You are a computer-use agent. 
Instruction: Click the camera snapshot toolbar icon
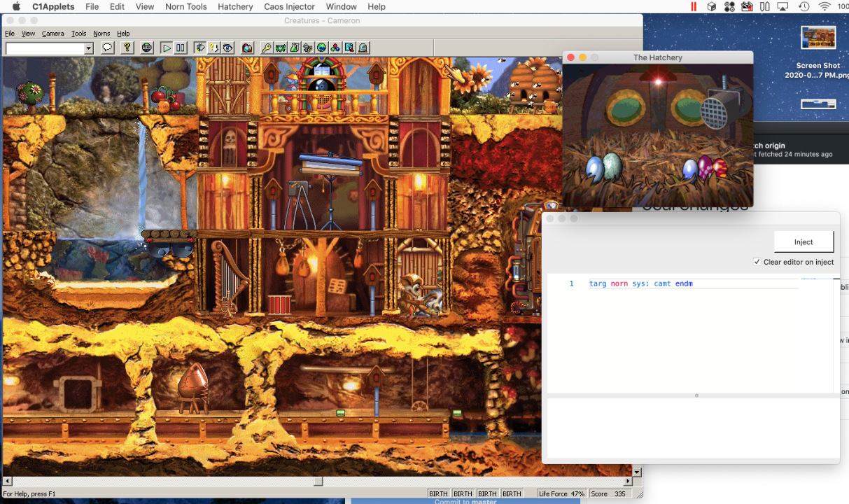pos(247,48)
